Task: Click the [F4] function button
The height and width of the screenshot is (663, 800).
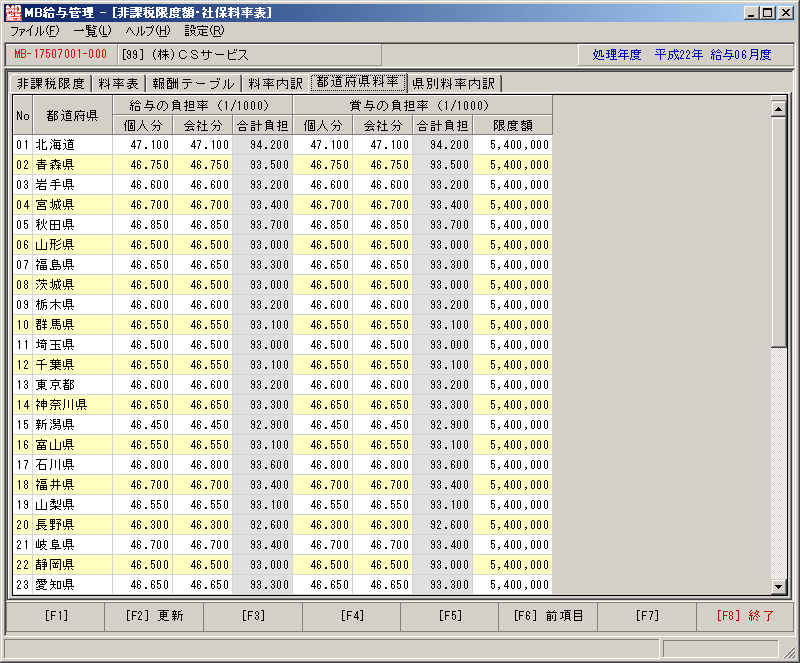Action: pyautogui.click(x=352, y=616)
